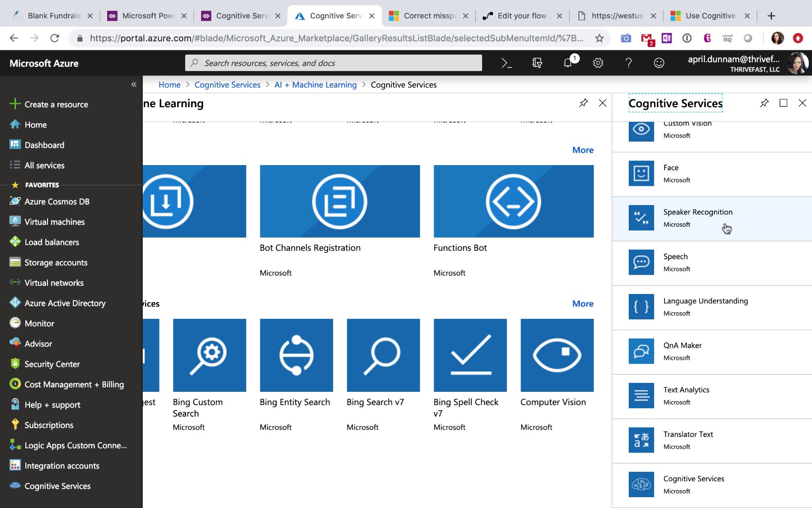Screen dimensions: 812x508
Task: Reload the page in browser
Action: point(55,38)
